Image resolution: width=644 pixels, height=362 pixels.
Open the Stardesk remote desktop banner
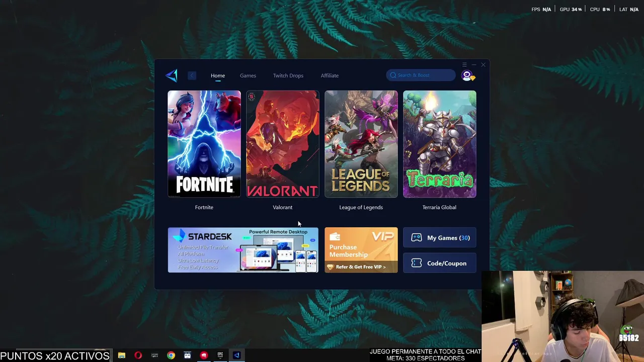[x=243, y=250]
